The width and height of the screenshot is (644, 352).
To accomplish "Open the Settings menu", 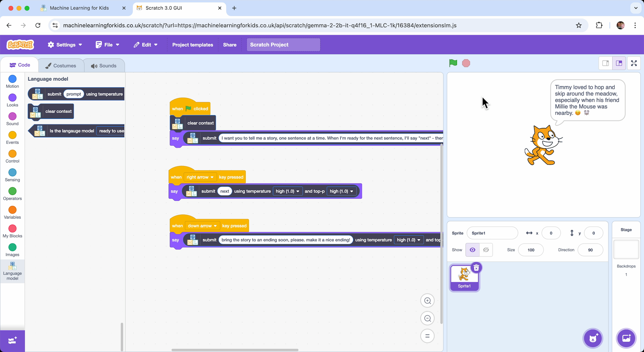I will coord(65,45).
